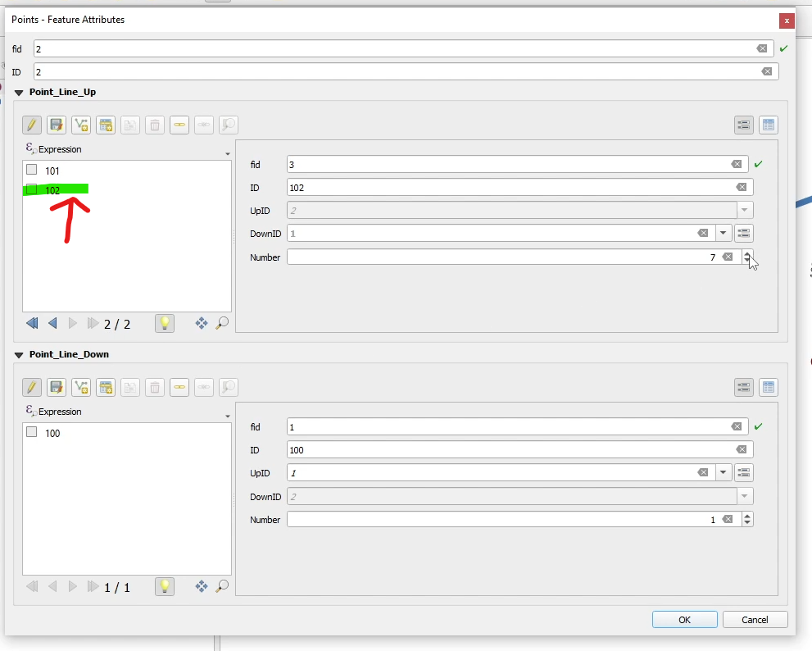Clear Number value 7

pyautogui.click(x=728, y=257)
